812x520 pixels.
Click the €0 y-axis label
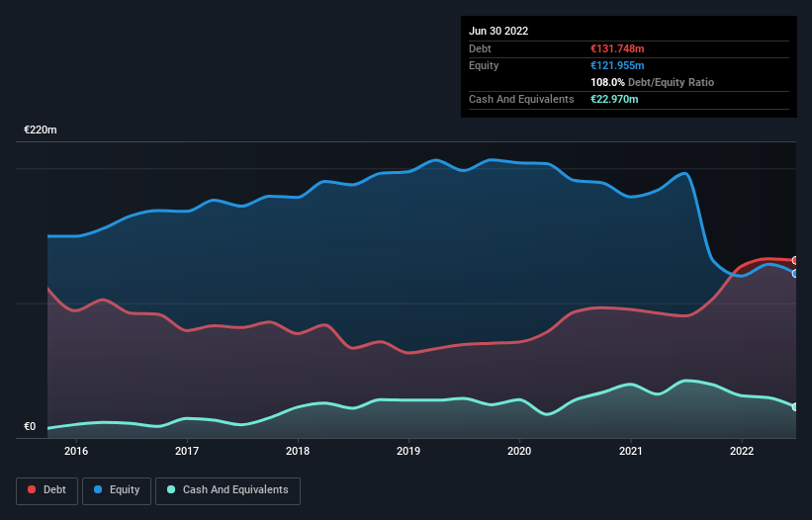click(30, 426)
